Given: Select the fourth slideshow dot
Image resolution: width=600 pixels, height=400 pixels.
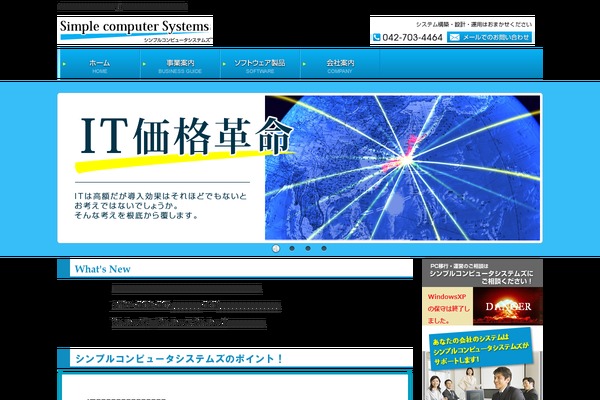Looking at the screenshot, I should click(324, 248).
